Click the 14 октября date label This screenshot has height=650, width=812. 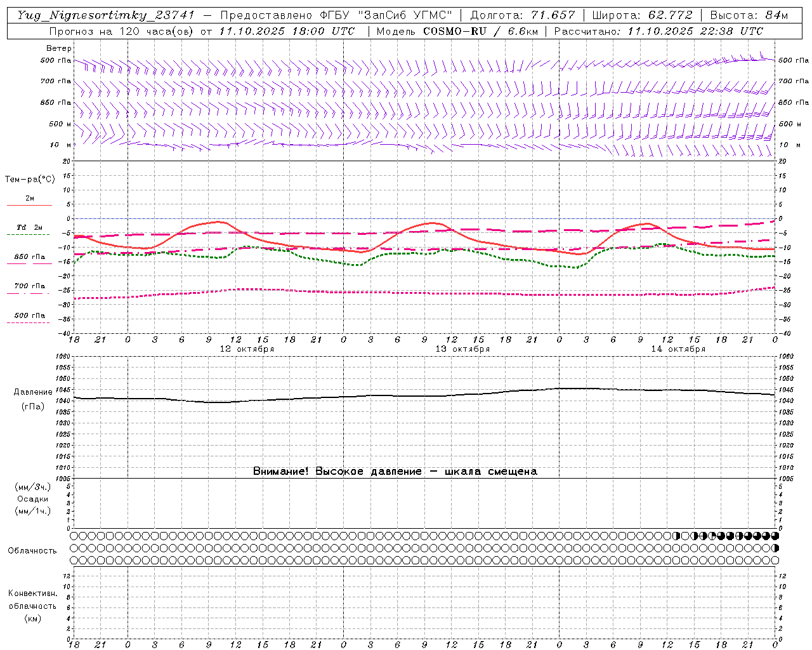point(678,349)
